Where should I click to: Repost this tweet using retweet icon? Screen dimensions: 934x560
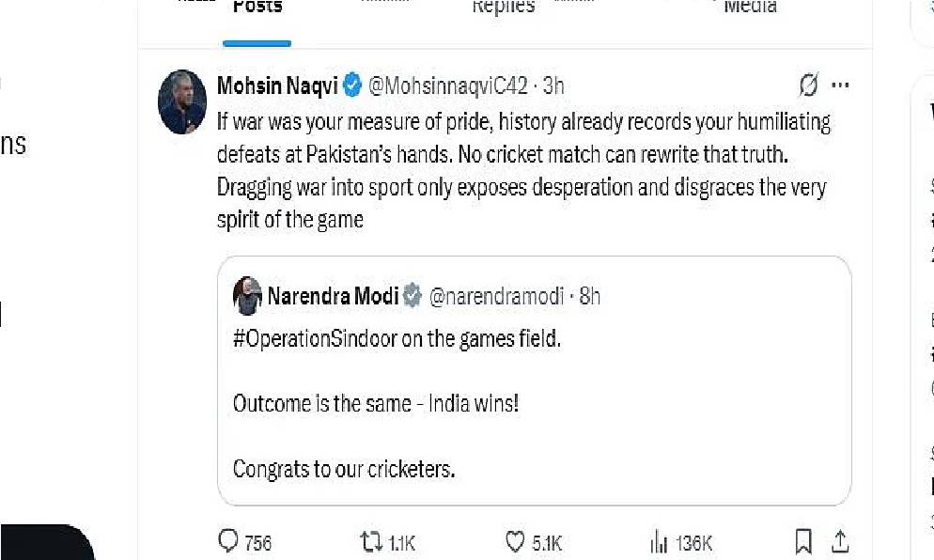pyautogui.click(x=373, y=541)
